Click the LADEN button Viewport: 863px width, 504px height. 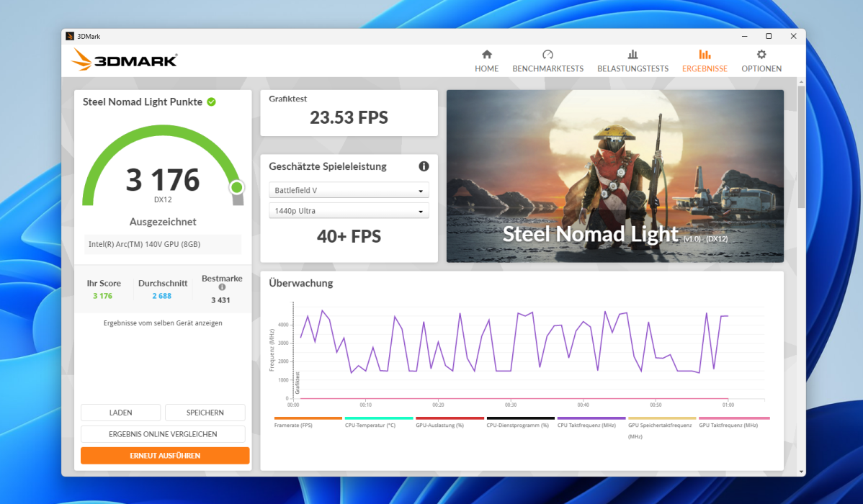click(120, 413)
